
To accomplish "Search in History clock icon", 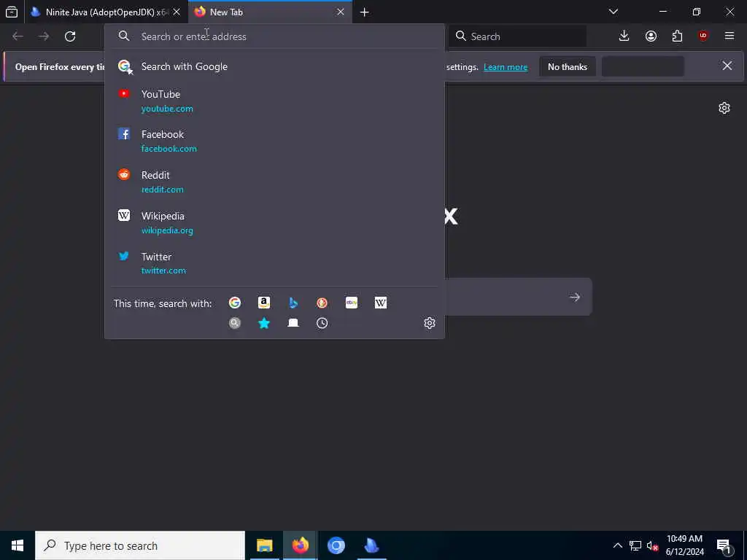I will (322, 323).
